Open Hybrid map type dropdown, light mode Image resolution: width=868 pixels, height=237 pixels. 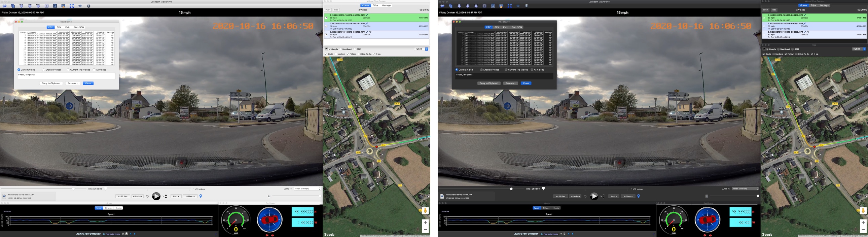click(421, 49)
